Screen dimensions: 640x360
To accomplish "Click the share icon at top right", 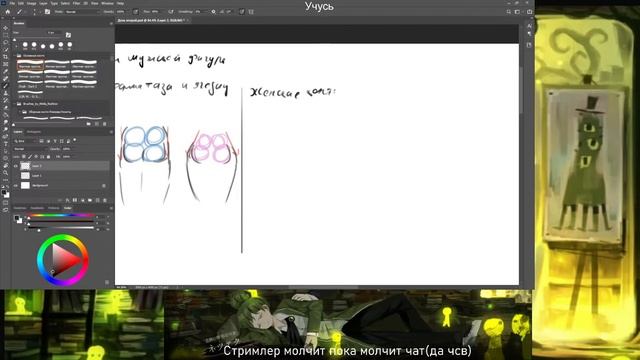I will [529, 12].
